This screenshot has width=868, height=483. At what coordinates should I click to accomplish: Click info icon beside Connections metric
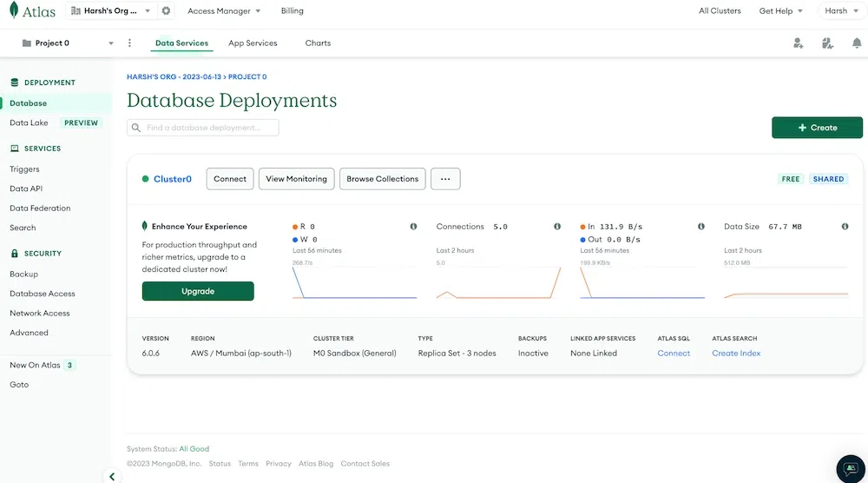coord(557,227)
